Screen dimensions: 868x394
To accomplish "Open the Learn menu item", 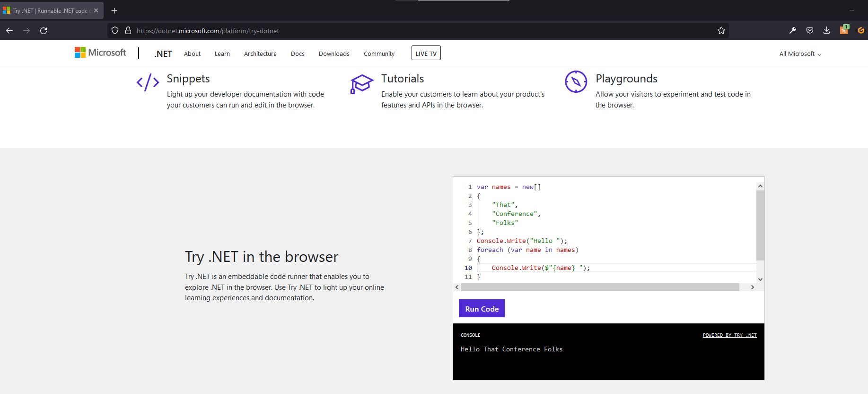I will click(x=222, y=54).
